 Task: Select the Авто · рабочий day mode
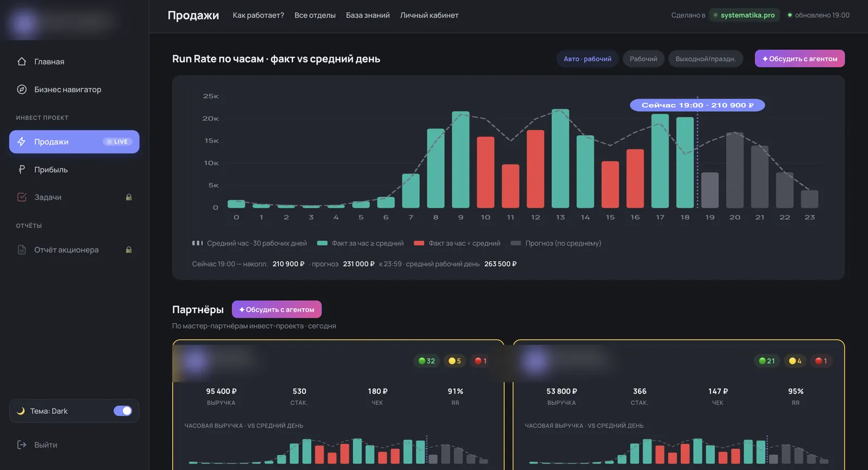click(x=587, y=59)
